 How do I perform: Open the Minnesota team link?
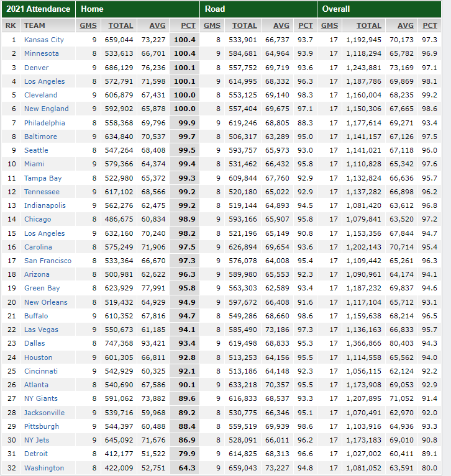(x=42, y=53)
